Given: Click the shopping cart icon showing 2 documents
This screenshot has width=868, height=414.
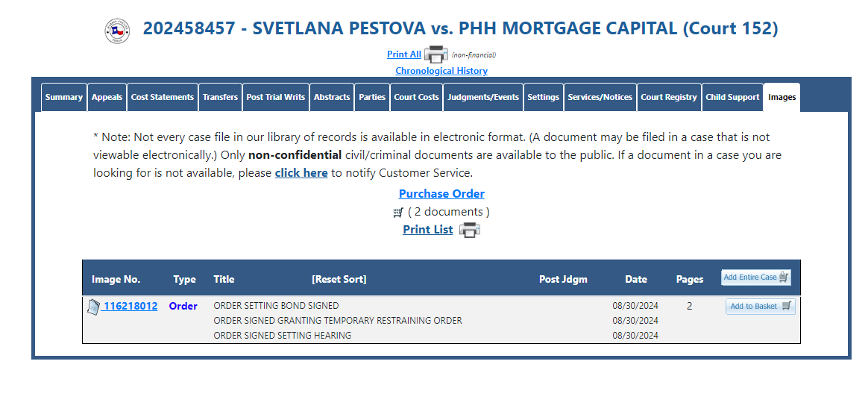Looking at the screenshot, I should coord(398,212).
